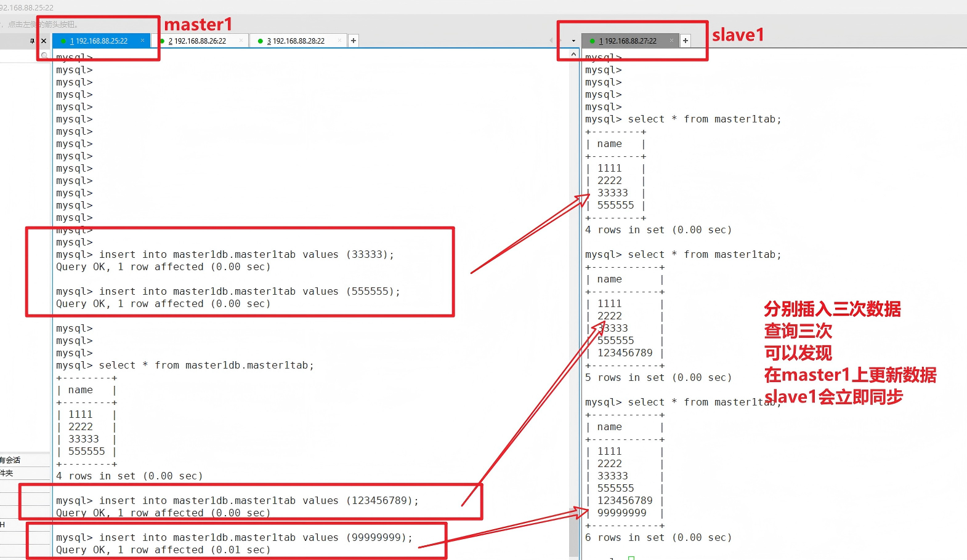Click the slave terminal's first select query
The width and height of the screenshot is (967, 560).
tap(682, 119)
